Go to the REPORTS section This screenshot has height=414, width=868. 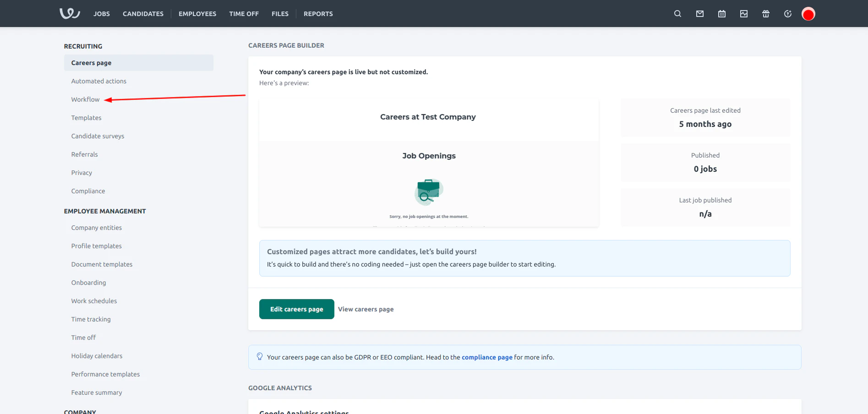click(x=318, y=14)
